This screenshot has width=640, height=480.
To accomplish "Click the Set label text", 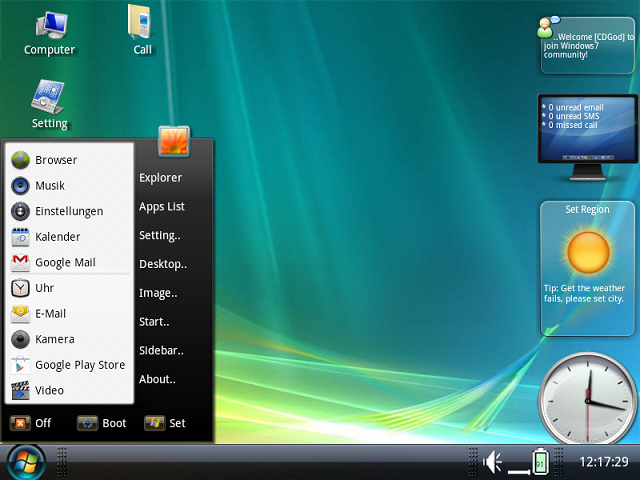I will pyautogui.click(x=177, y=423).
